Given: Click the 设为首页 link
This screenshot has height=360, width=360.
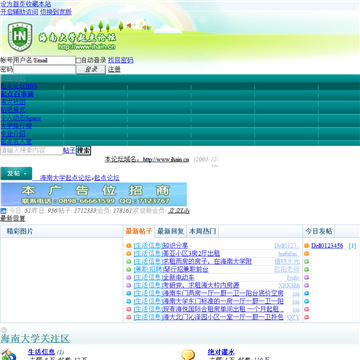Looking at the screenshot, I should [x=13, y=4].
